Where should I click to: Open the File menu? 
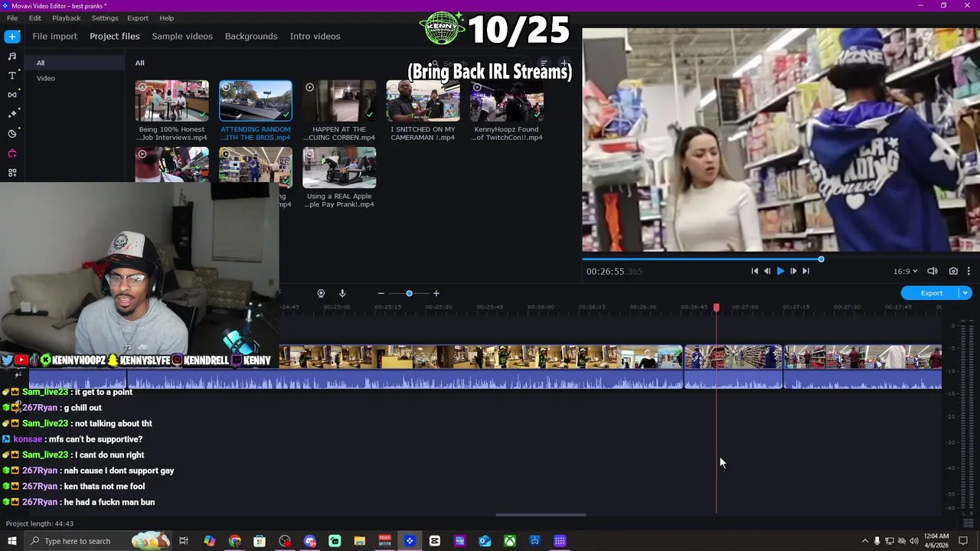(x=12, y=18)
